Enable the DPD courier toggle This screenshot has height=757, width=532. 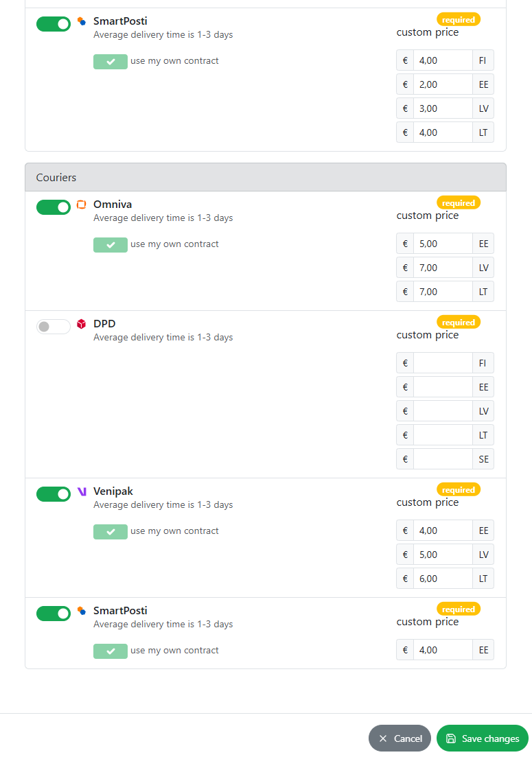click(x=54, y=327)
